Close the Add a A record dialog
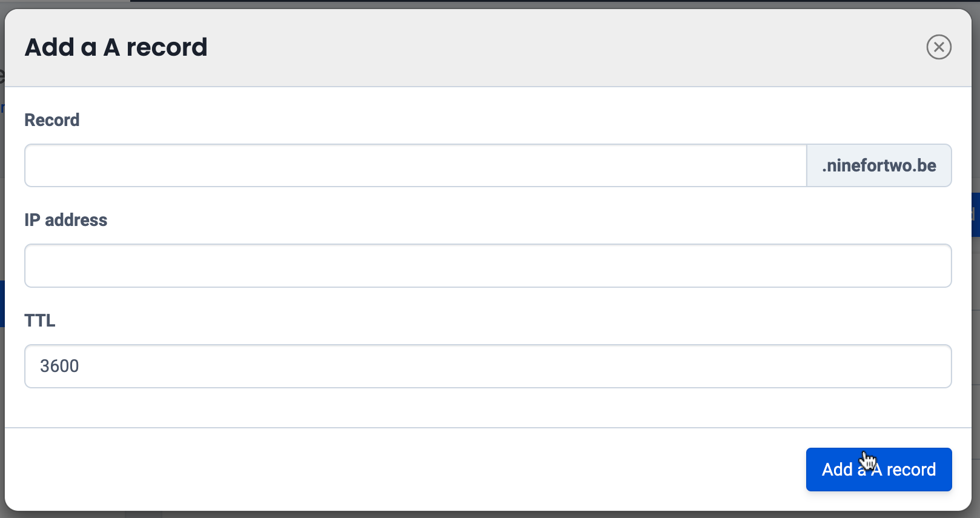980x518 pixels. pyautogui.click(x=938, y=47)
